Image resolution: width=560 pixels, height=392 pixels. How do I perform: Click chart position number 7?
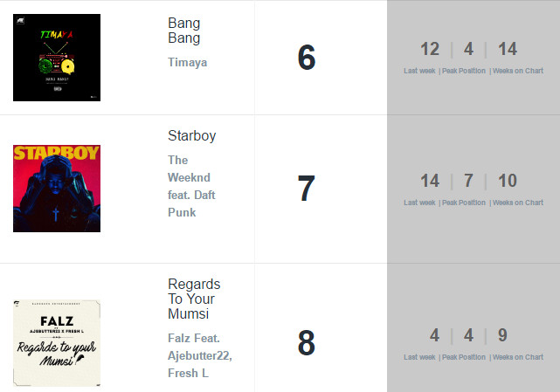pos(307,189)
